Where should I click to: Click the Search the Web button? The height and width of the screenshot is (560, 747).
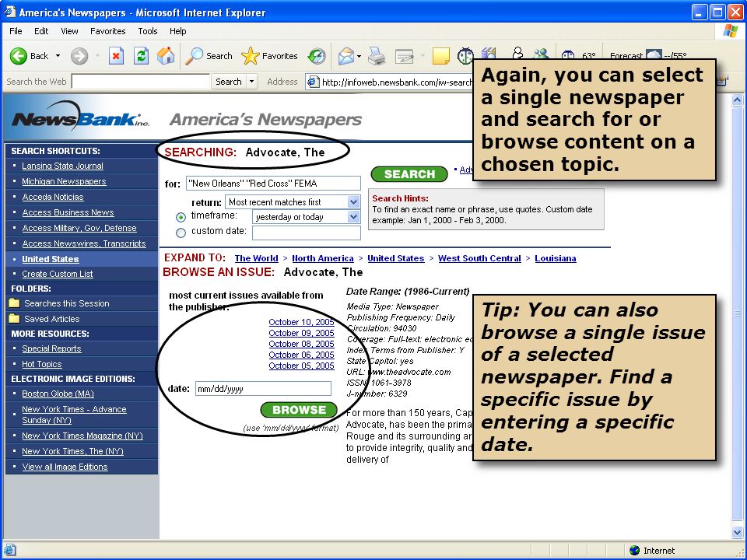pos(228,82)
